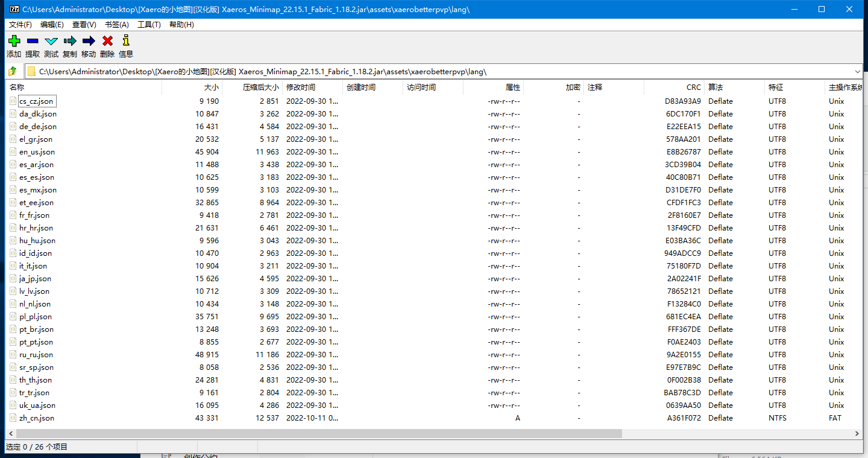Sort by Encrypted (加密) column header
This screenshot has height=458, width=868.
coord(554,87)
